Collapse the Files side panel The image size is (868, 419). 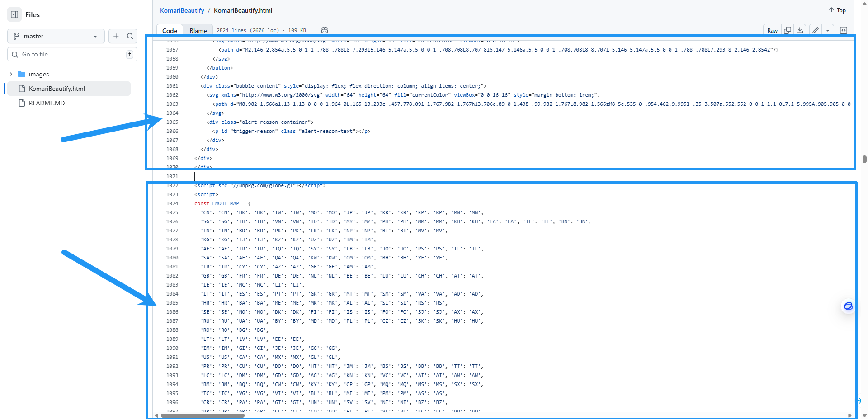14,14
